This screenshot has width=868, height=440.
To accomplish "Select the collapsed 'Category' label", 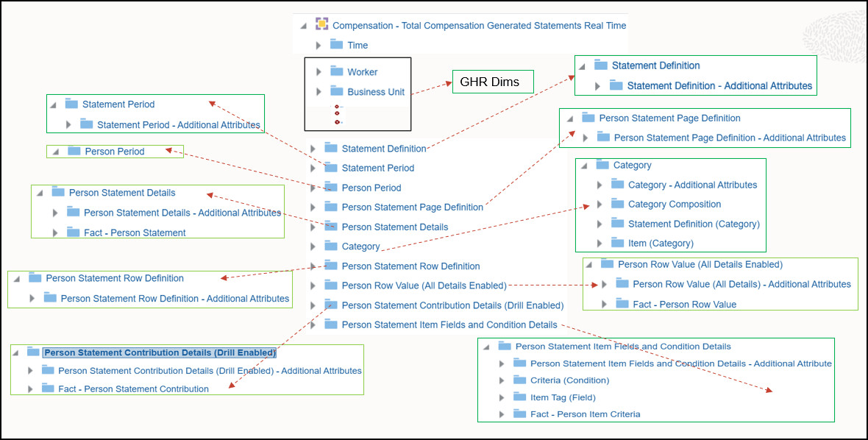I will pyautogui.click(x=361, y=246).
